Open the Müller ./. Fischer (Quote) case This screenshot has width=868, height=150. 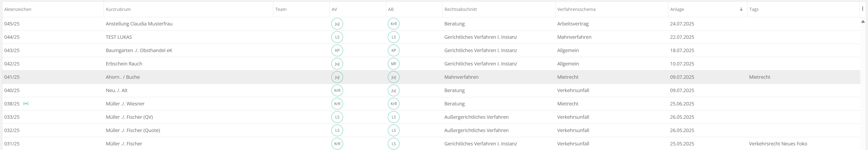click(x=133, y=130)
